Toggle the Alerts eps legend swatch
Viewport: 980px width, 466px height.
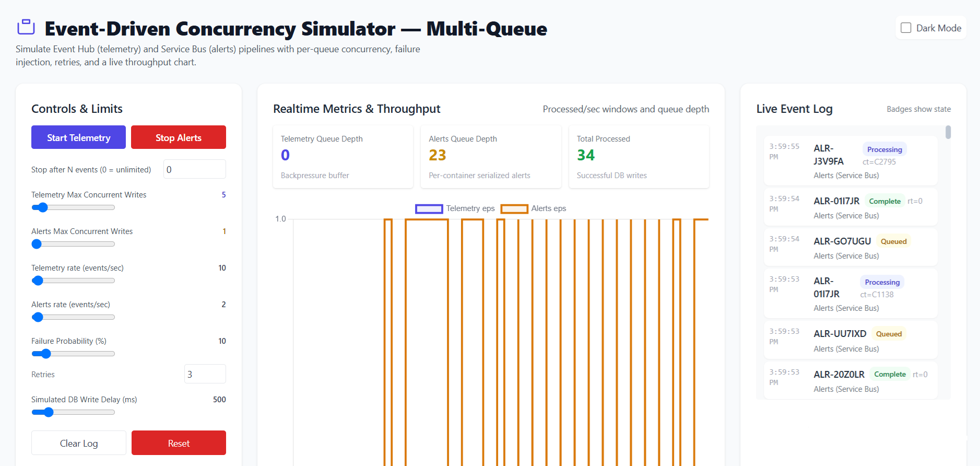514,209
